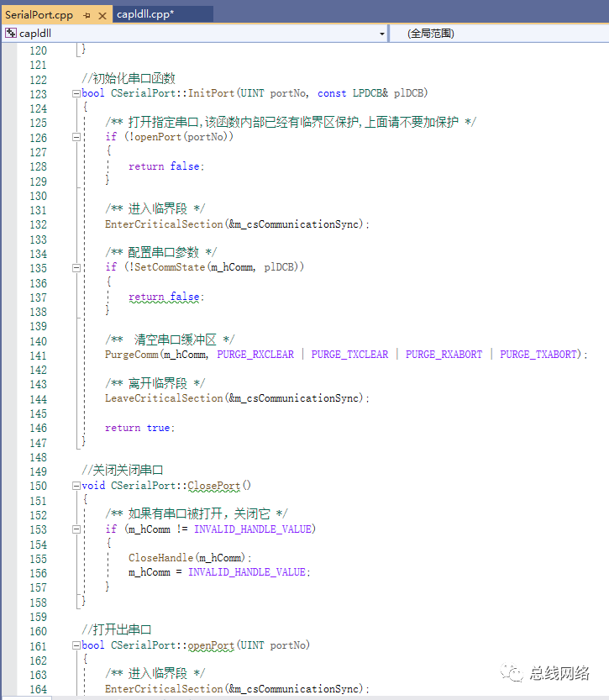Switch to the capldll.cpp tab
This screenshot has height=700, width=609.
click(145, 14)
